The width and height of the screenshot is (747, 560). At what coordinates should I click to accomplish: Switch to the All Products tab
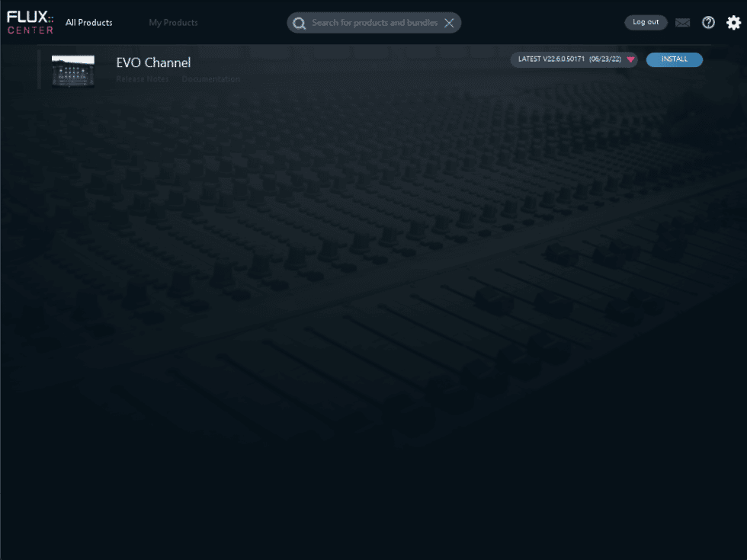pyautogui.click(x=88, y=22)
